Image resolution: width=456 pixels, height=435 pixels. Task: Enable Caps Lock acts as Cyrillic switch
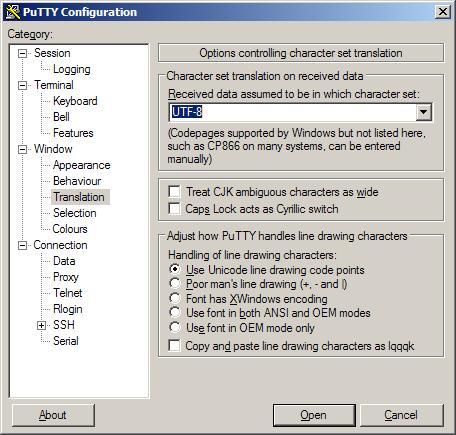click(174, 209)
